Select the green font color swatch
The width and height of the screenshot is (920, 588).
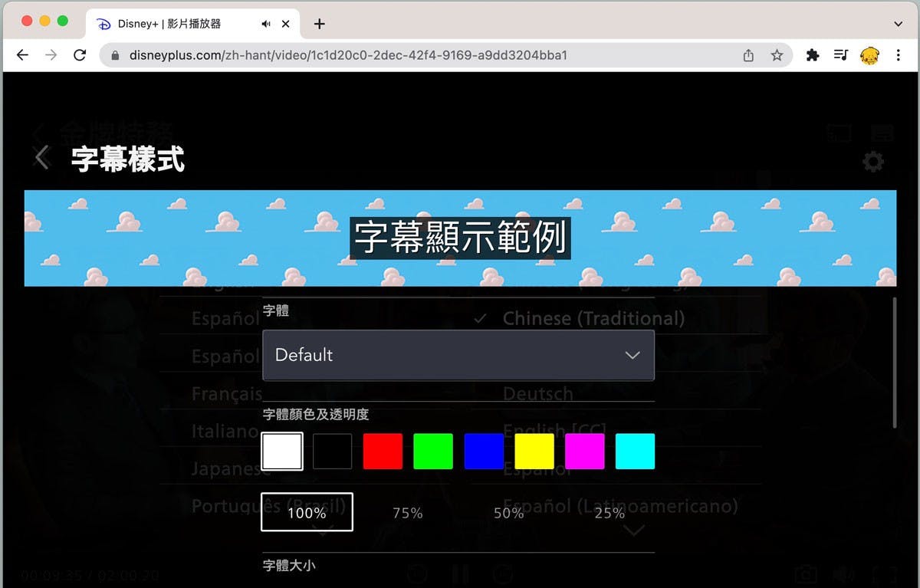click(433, 451)
